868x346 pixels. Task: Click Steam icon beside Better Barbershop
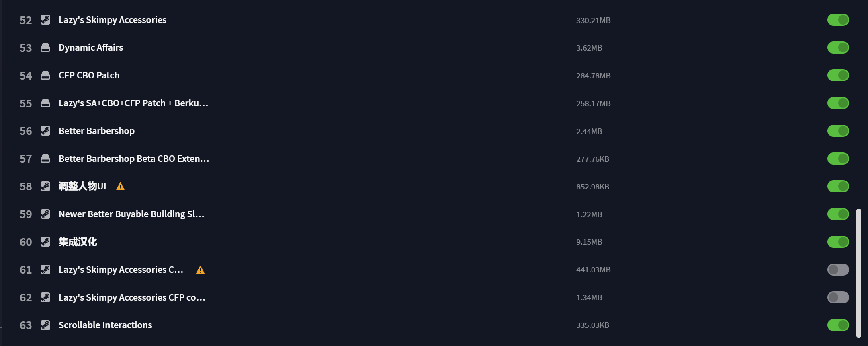tap(45, 131)
